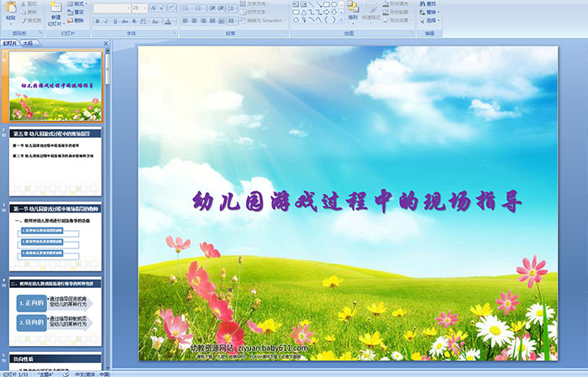The image size is (588, 377).
Task: Click the 快速样式 quick styles button
Action: [371, 11]
